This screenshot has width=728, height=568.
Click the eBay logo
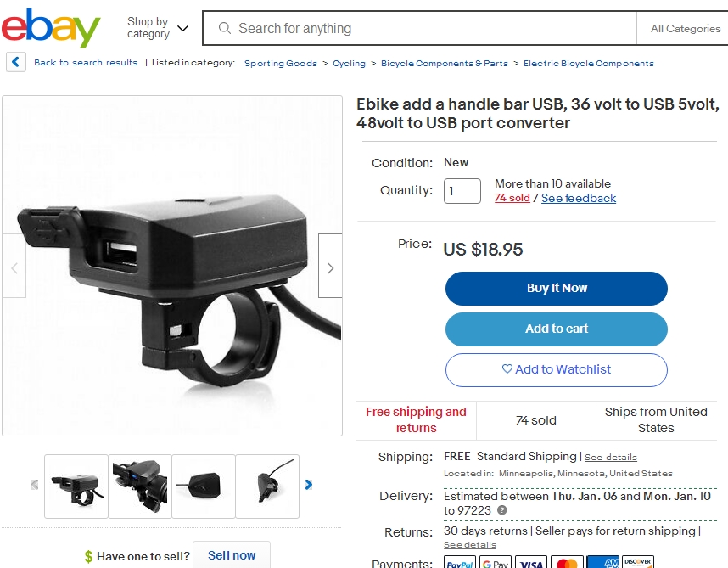[x=50, y=27]
